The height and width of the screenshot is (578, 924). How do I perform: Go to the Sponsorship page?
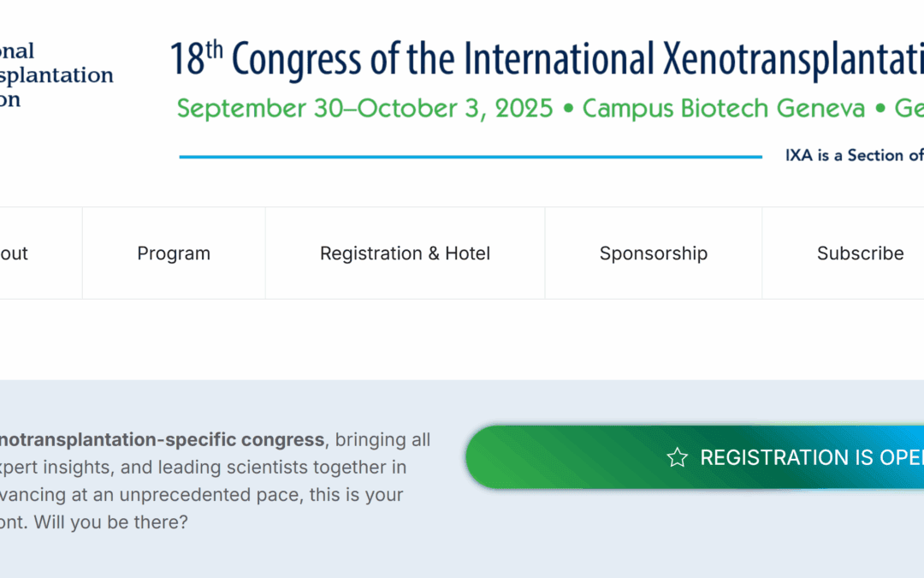tap(654, 253)
